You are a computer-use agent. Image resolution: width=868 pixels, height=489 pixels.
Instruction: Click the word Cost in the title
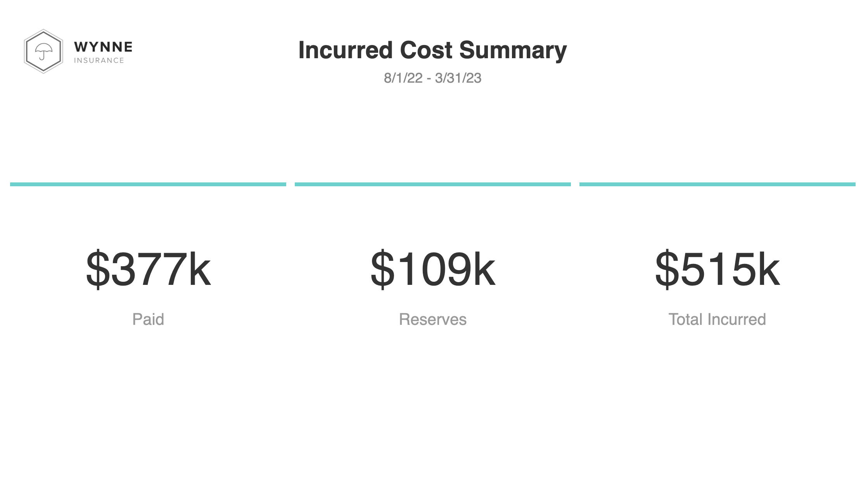[x=426, y=50]
